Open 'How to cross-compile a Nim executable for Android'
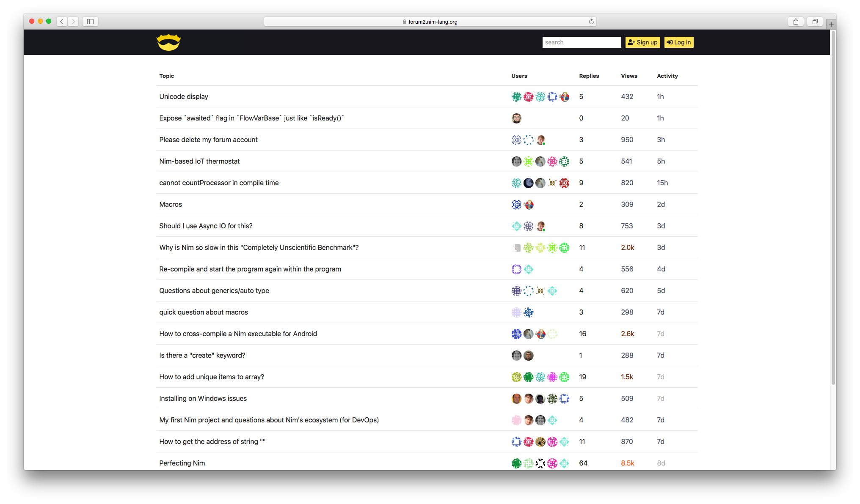The image size is (860, 504). click(238, 333)
